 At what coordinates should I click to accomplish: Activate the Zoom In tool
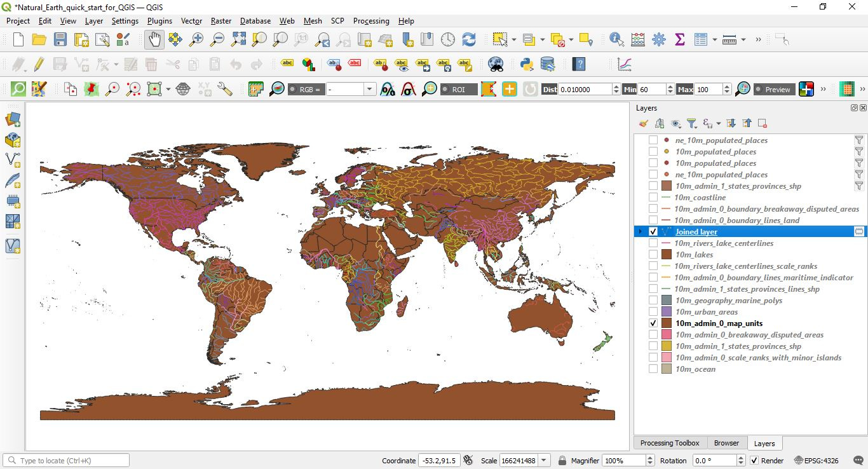[196, 39]
